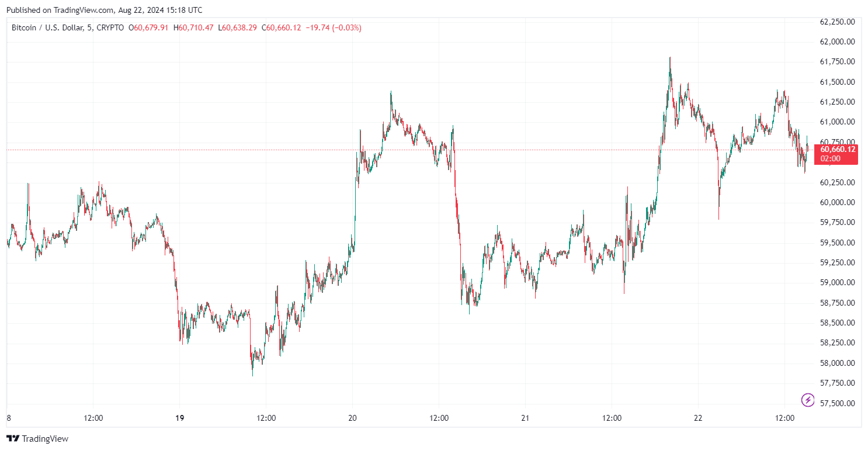Click the close price value C60,660.12
The height and width of the screenshot is (450, 868).
[281, 27]
